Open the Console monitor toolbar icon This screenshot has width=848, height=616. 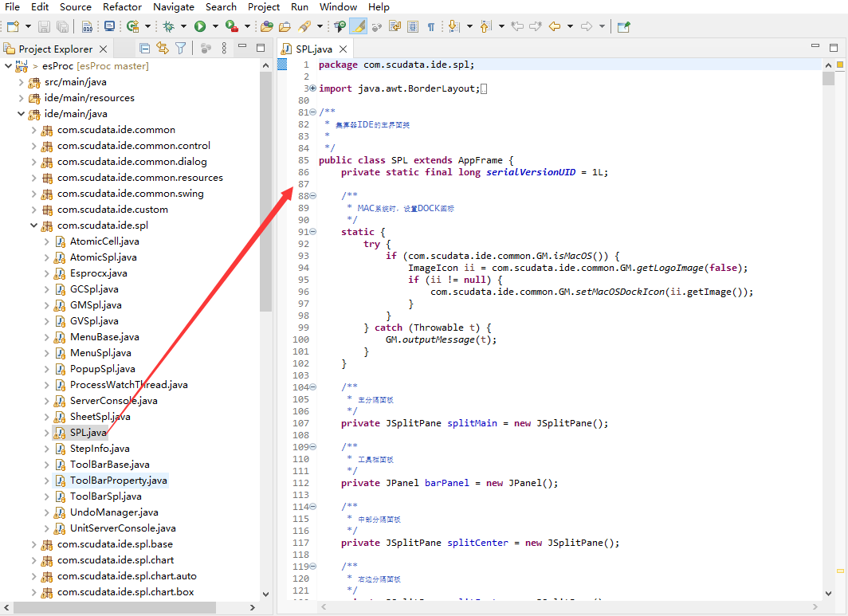[x=109, y=26]
